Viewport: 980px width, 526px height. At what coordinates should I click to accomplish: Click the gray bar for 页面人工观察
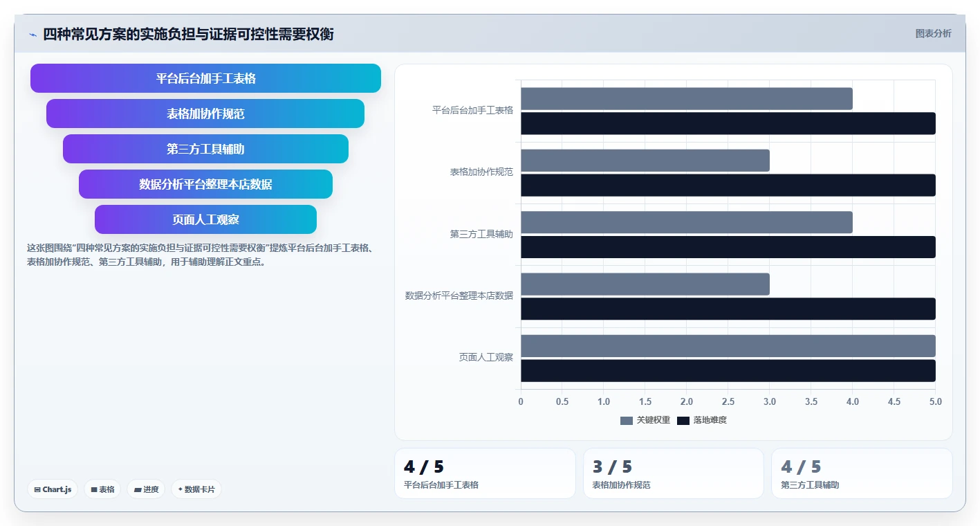pos(728,346)
